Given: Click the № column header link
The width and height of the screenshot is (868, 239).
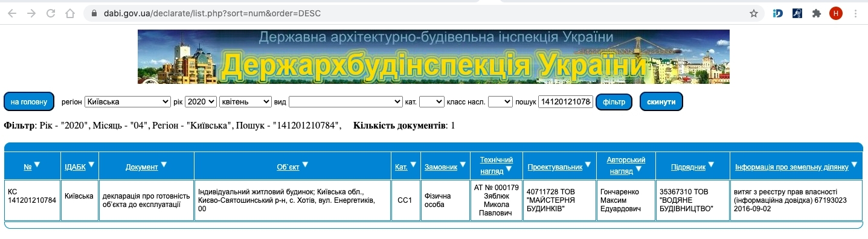Looking at the screenshot, I should pos(28,167).
